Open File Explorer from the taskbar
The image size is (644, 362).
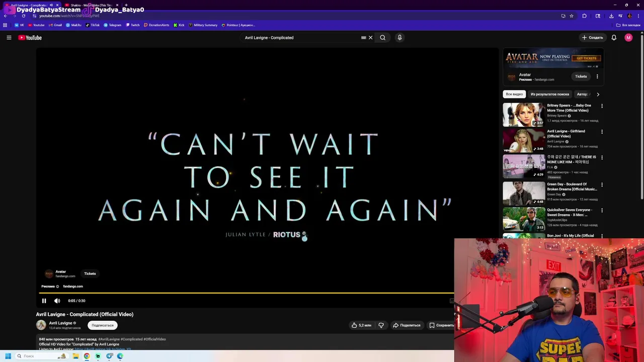click(75, 356)
